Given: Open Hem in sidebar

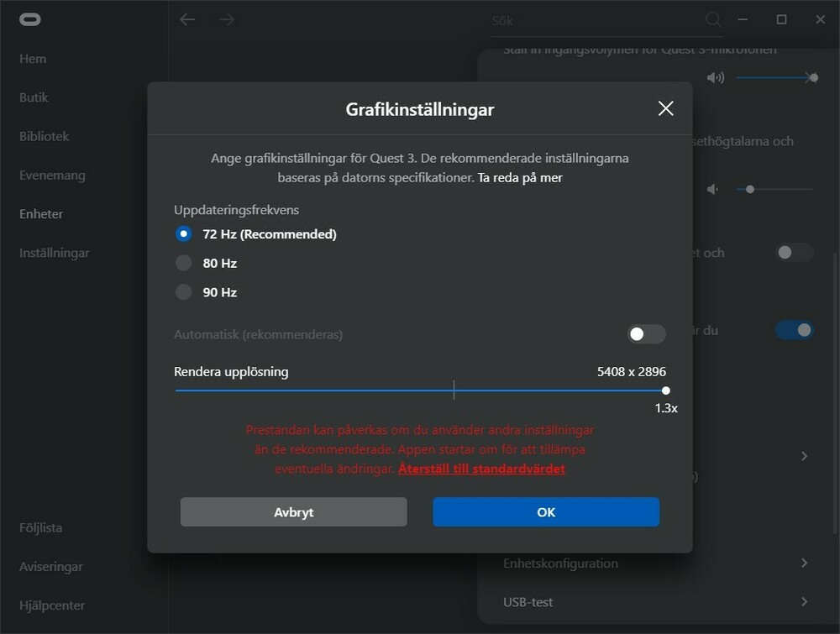Looking at the screenshot, I should (33, 59).
